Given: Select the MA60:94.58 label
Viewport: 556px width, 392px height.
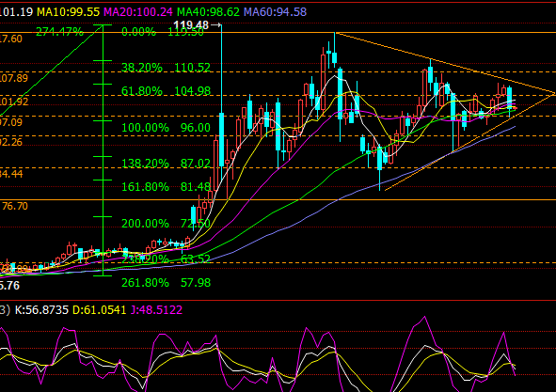Looking at the screenshot, I should click(275, 12).
